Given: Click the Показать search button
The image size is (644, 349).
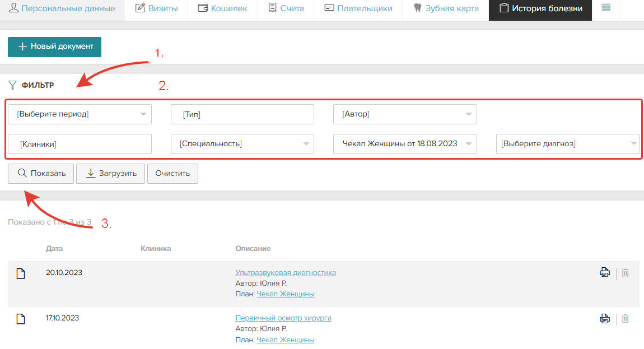Looking at the screenshot, I should coord(41,174).
